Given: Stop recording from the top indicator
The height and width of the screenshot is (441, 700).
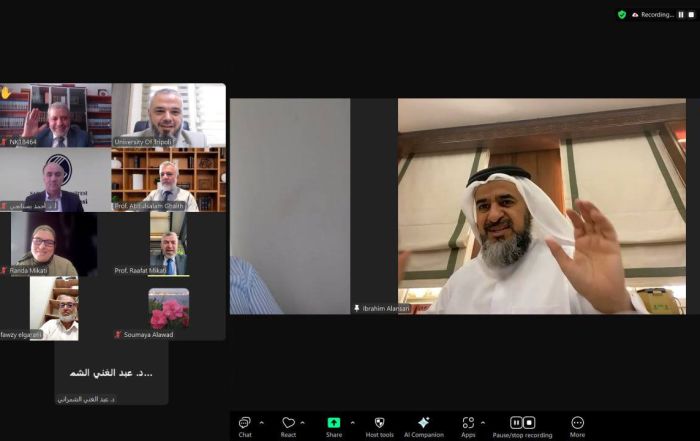Looking at the screenshot, I should (x=691, y=15).
